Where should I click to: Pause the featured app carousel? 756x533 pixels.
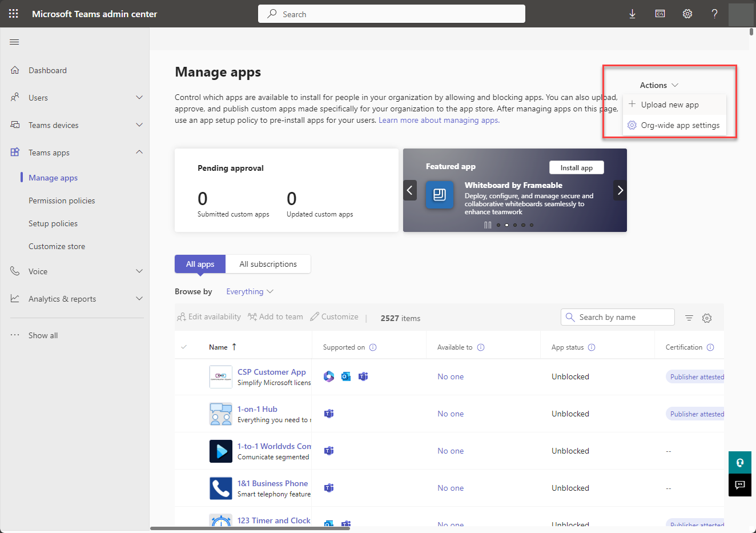(488, 225)
